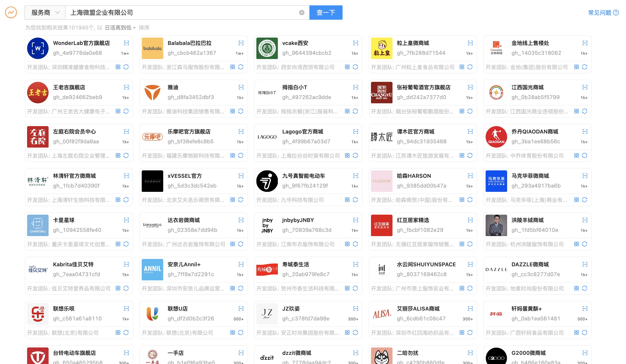626x364 pixels.
Task: Click scan icon on 王老吉旗舰店 card
Action: (126, 87)
